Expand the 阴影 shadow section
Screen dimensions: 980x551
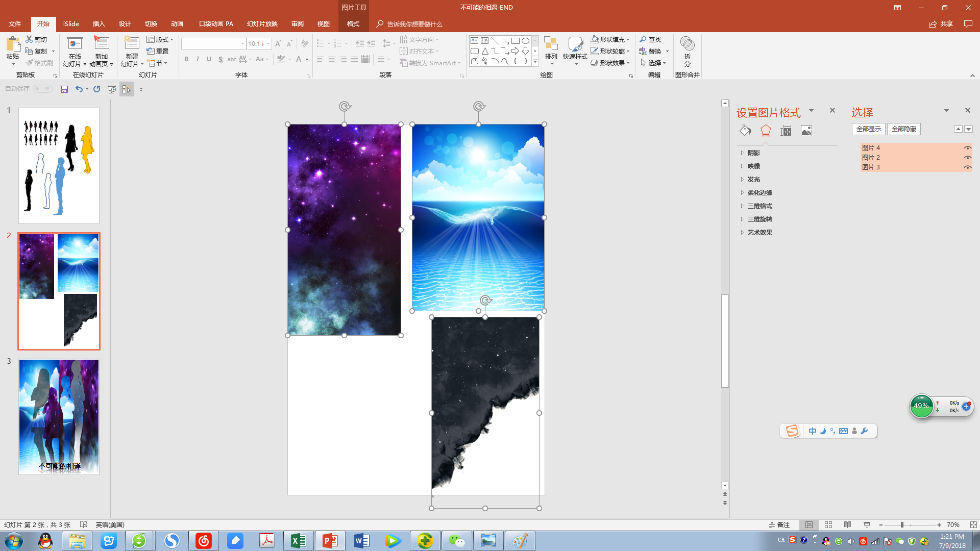click(753, 153)
